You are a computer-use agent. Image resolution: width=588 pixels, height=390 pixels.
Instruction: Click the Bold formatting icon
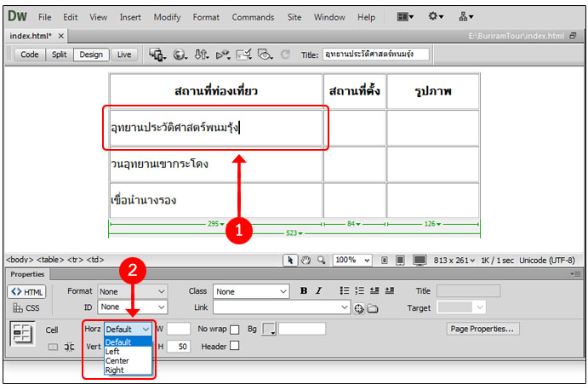coord(304,291)
